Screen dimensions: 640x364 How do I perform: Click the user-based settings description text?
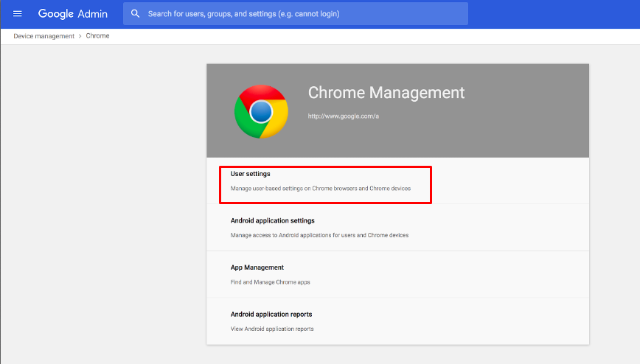coord(321,189)
